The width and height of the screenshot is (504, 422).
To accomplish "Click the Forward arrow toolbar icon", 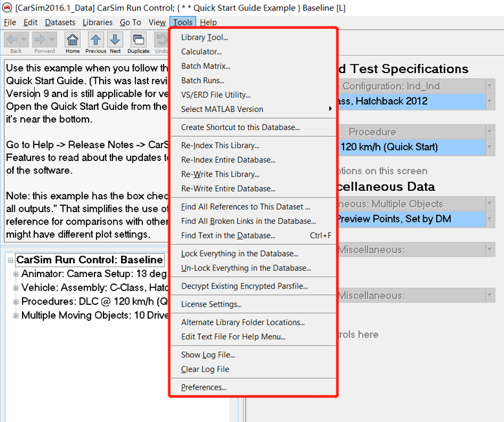I will [40, 40].
